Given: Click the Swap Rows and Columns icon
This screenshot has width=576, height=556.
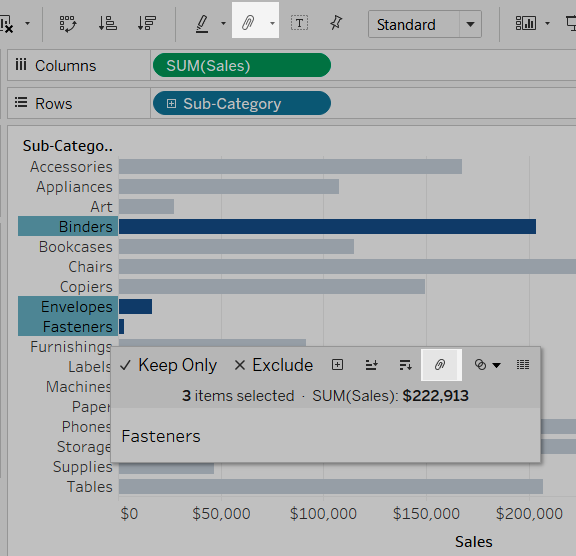Looking at the screenshot, I should pyautogui.click(x=68, y=24).
